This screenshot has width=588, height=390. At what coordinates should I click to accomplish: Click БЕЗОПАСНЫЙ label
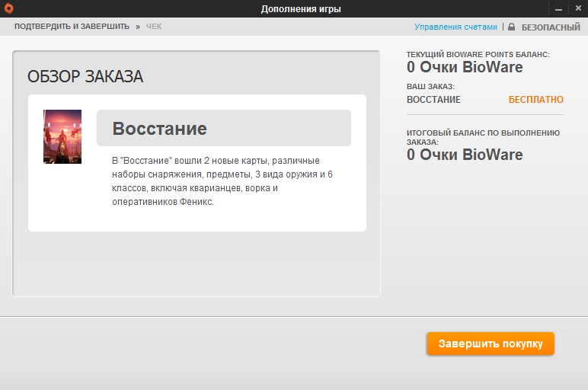pos(551,27)
